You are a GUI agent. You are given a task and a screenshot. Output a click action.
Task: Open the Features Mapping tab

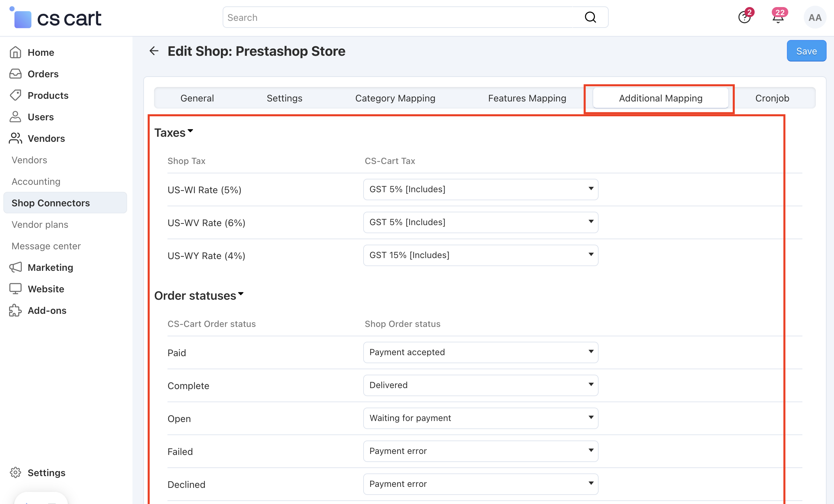[x=527, y=98]
